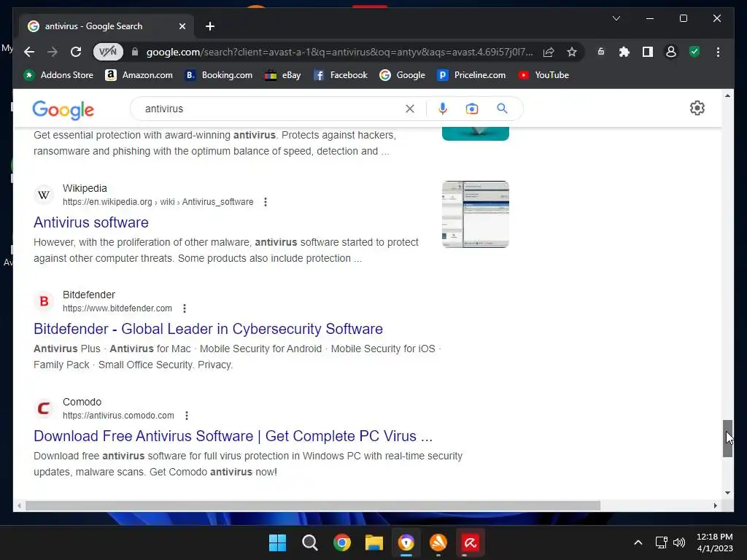
Task: Open Chrome from the taskbar
Action: 341,542
